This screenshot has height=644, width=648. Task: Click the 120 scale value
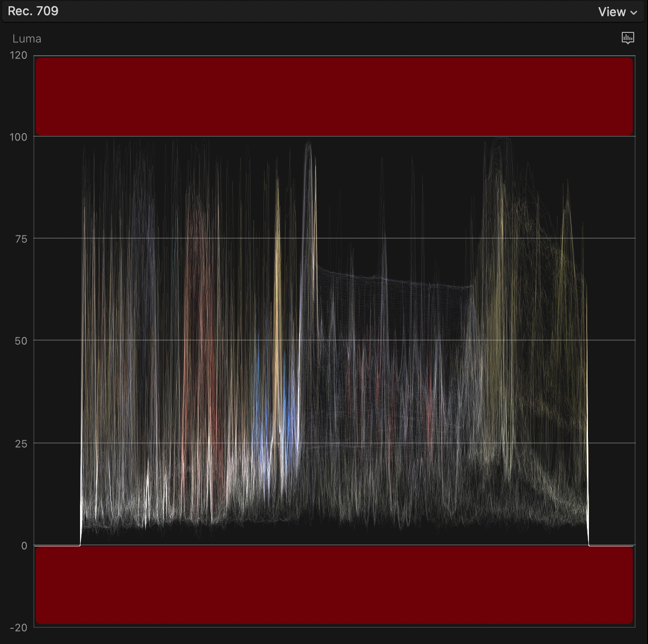(x=19, y=55)
